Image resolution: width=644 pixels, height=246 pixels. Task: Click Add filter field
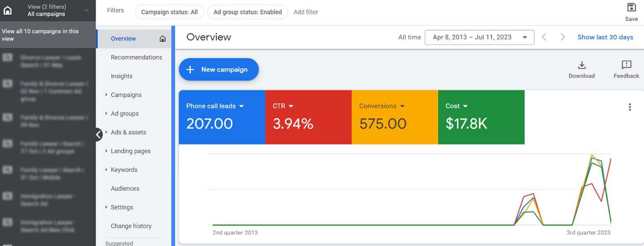pyautogui.click(x=305, y=12)
